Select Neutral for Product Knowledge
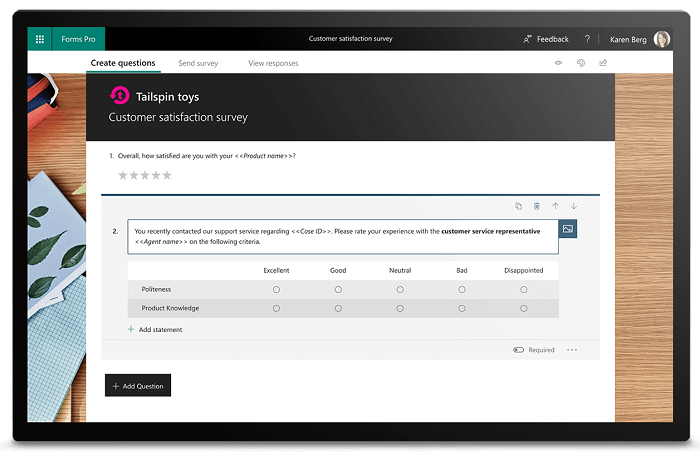Viewport: 700px width, 452px height. tap(400, 308)
